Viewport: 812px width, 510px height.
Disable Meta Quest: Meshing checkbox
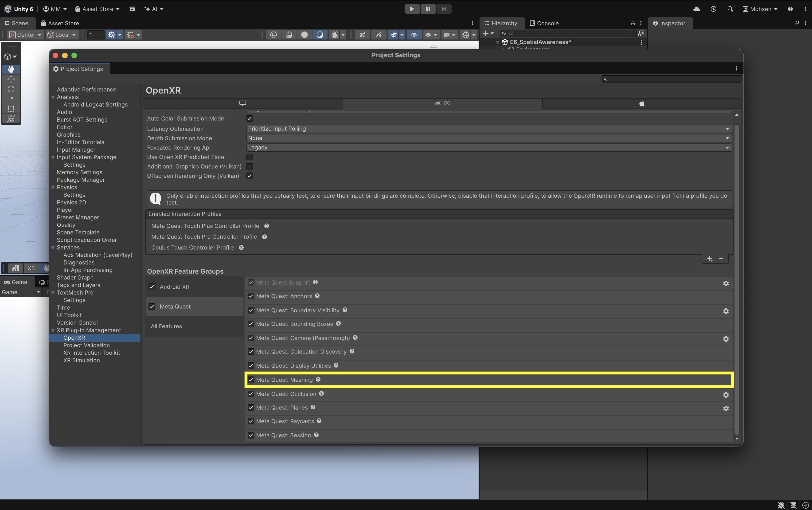click(251, 380)
